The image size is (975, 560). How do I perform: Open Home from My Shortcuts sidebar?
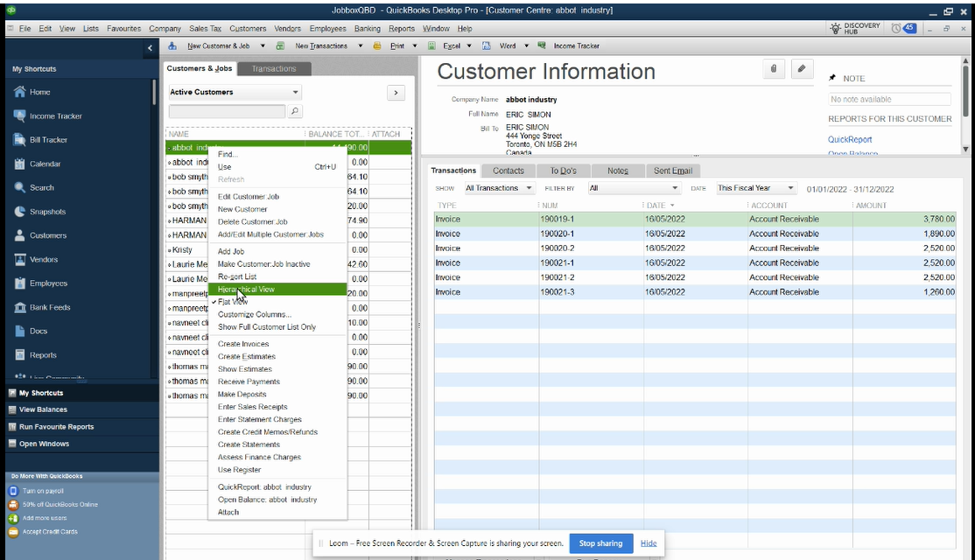(x=39, y=92)
